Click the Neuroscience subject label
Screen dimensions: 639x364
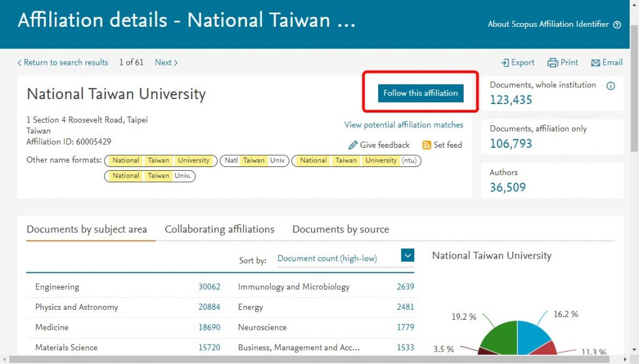(263, 327)
